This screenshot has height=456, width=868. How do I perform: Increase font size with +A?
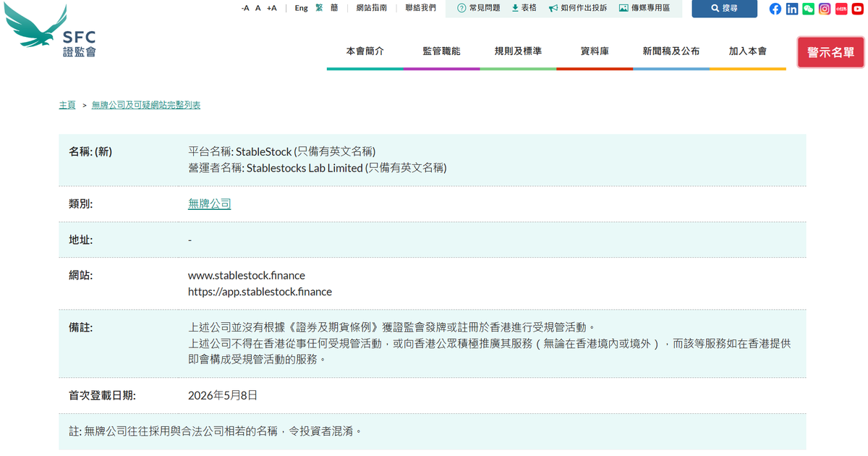pyautogui.click(x=272, y=8)
